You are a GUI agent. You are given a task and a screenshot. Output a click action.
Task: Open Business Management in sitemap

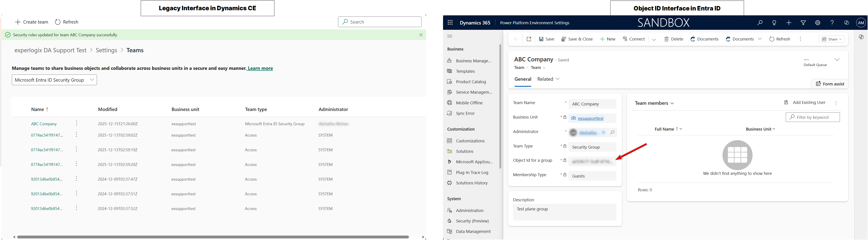[469, 61]
